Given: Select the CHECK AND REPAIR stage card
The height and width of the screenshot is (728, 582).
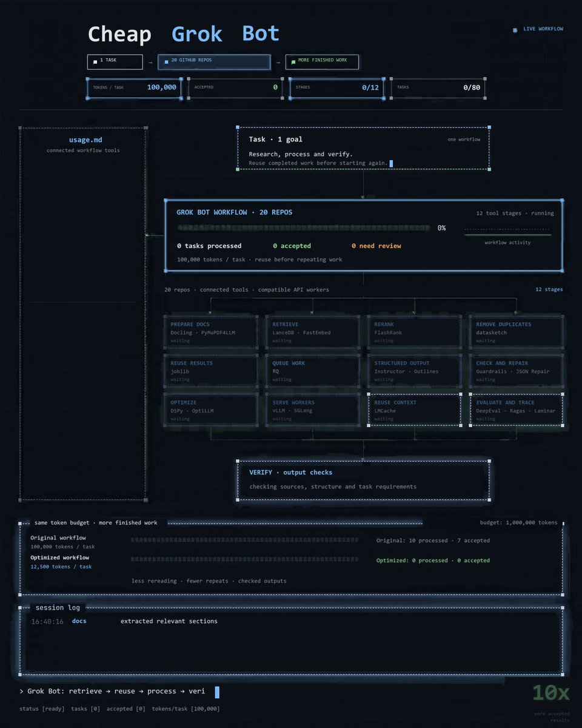Looking at the screenshot, I should tap(517, 371).
